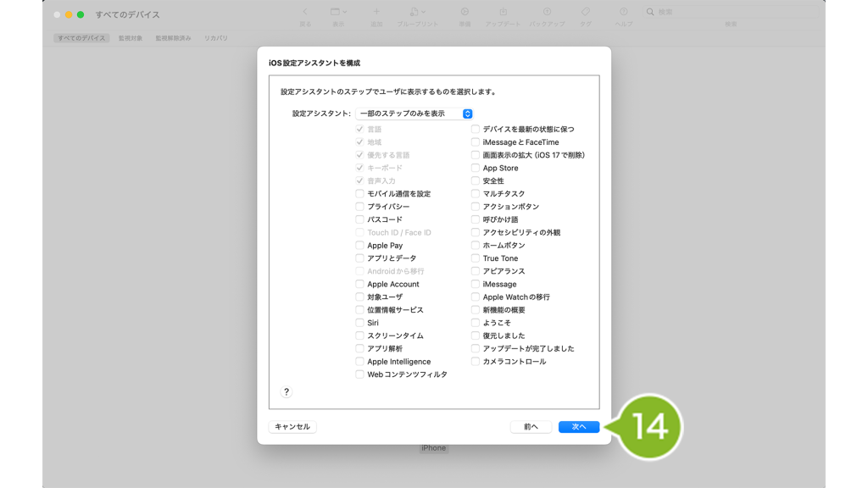Viewport: 868px width, 488px height.
Task: Enable the 新機能の概要 checkbox
Action: pyautogui.click(x=476, y=310)
